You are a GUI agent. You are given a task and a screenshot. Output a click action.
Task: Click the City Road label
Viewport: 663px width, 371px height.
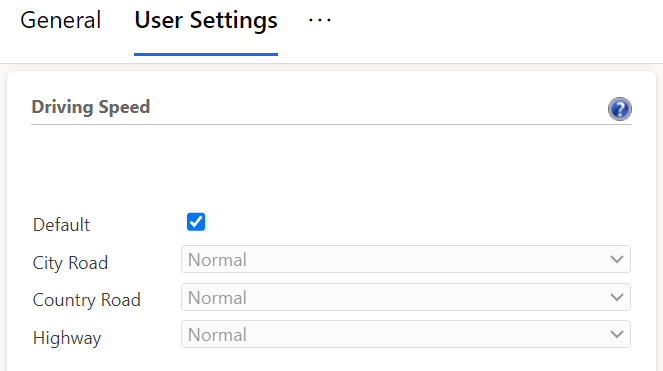pos(70,263)
